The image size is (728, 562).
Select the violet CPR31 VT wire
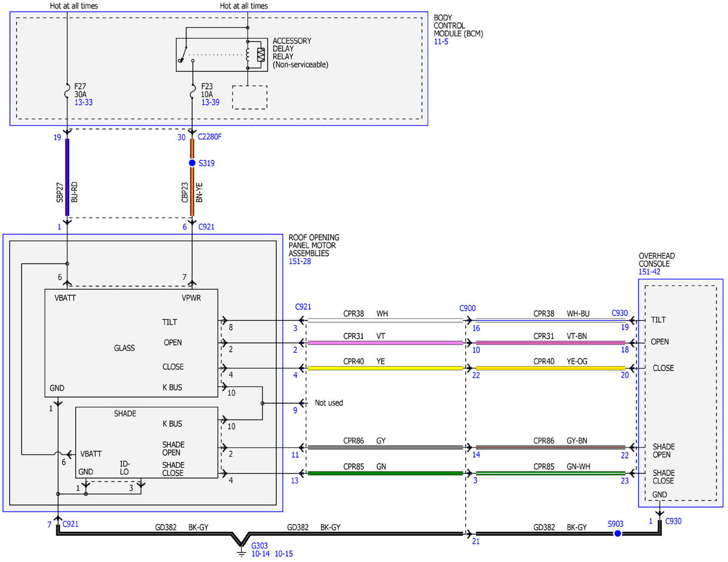pos(386,343)
